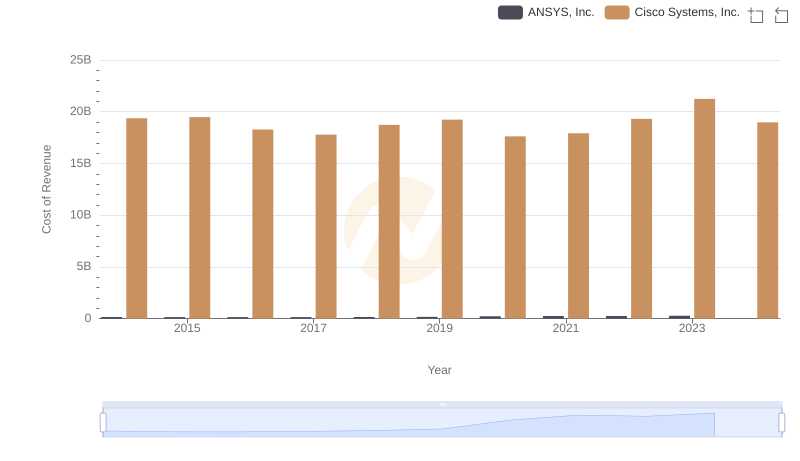Click the zoom-in selection icon in the toolbar
The image size is (800, 461).
pos(756,14)
